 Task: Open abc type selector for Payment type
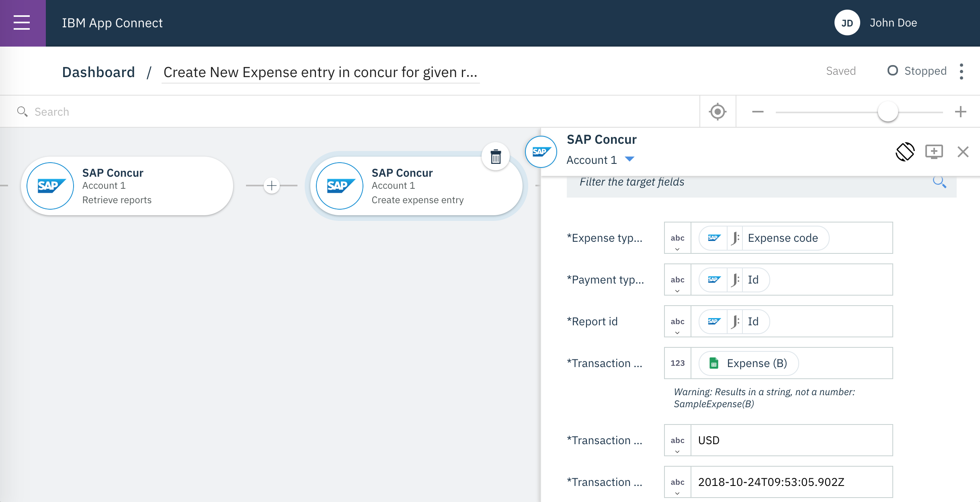[x=677, y=280]
